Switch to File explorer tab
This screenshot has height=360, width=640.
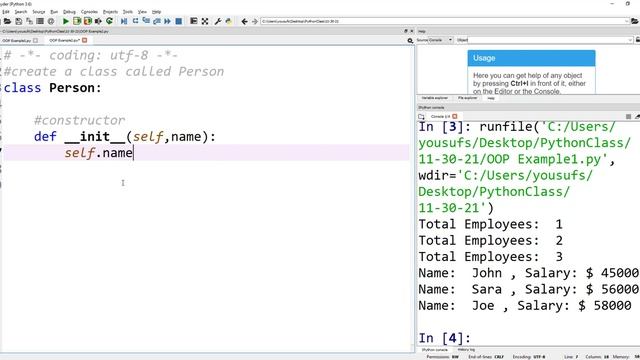point(467,98)
